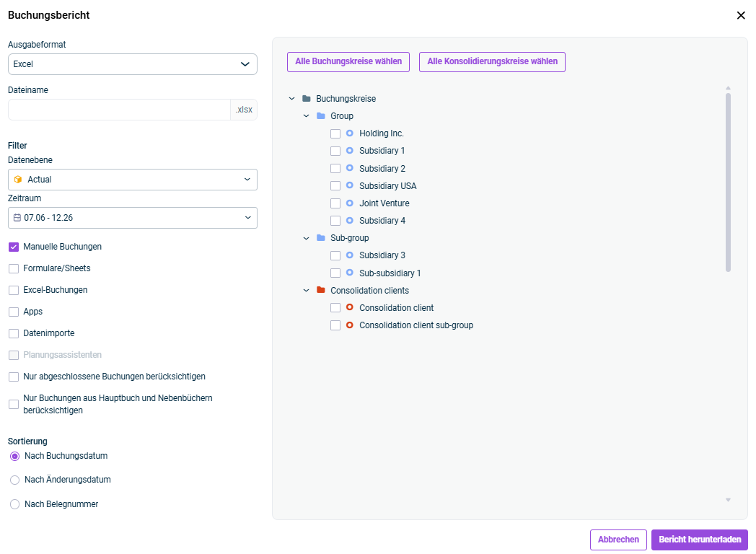Click the calendar icon in Zeitraum field

point(17,217)
